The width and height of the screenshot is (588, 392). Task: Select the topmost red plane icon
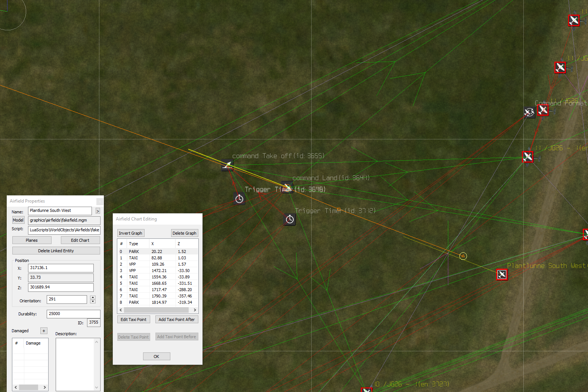(574, 20)
